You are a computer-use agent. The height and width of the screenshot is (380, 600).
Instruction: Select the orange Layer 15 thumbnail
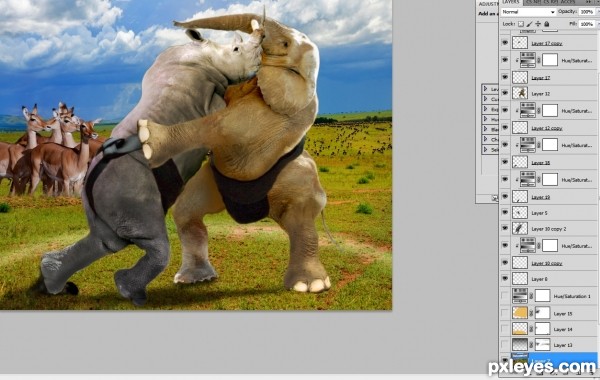(520, 313)
